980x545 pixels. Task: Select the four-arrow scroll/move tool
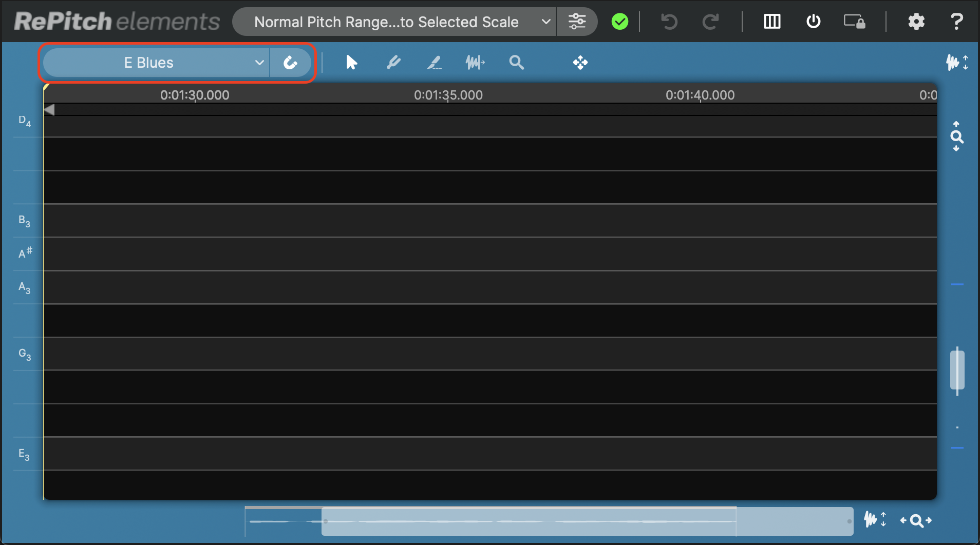pyautogui.click(x=580, y=63)
